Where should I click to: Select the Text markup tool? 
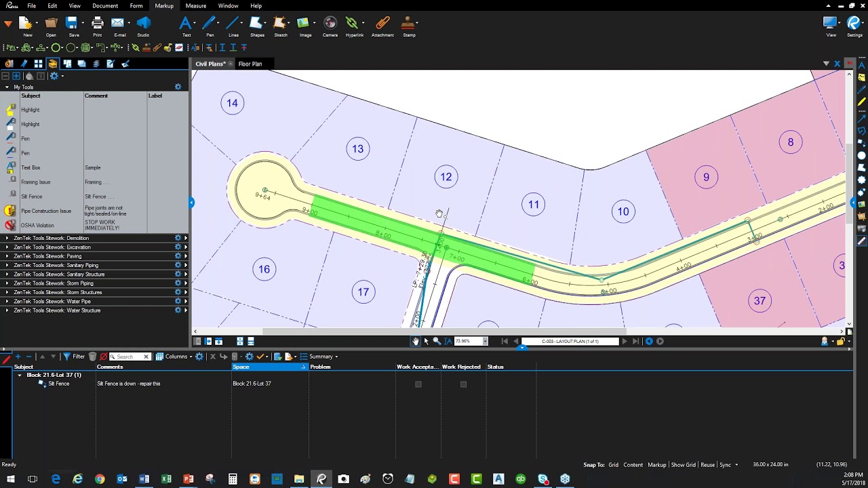[186, 26]
